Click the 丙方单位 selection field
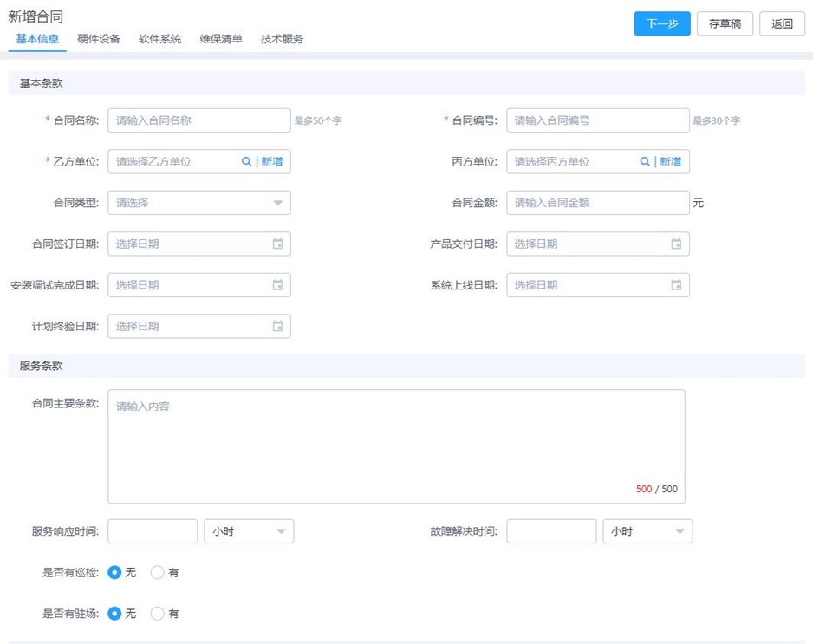The image size is (813, 644). pos(598,162)
